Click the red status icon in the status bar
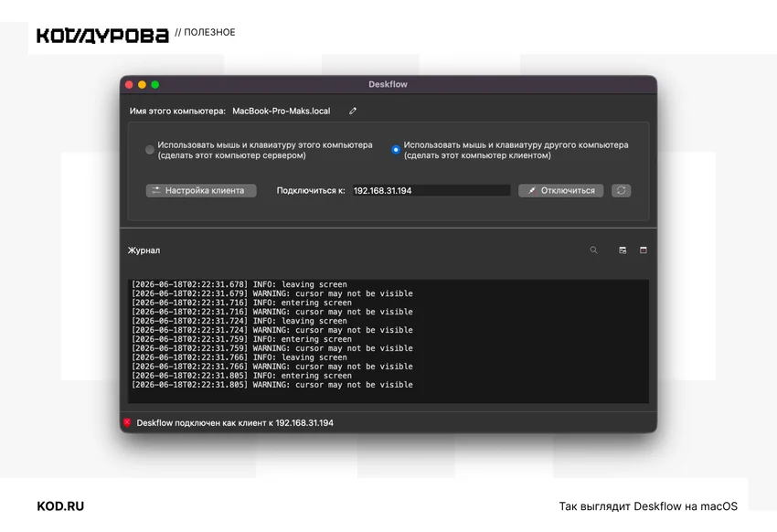This screenshot has height=532, width=777. point(127,422)
